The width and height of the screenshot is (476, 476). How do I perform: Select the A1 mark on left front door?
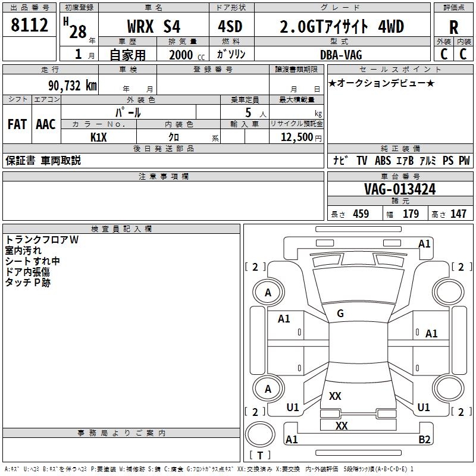(284, 319)
